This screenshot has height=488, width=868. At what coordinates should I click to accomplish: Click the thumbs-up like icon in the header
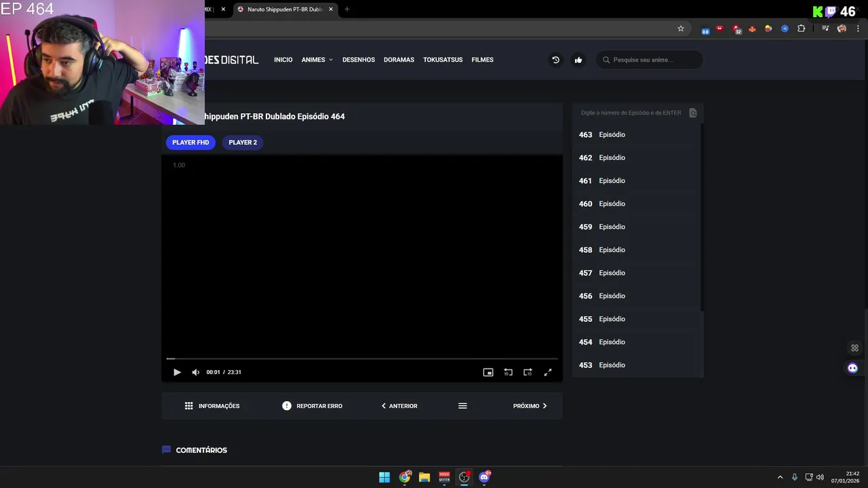pyautogui.click(x=578, y=60)
